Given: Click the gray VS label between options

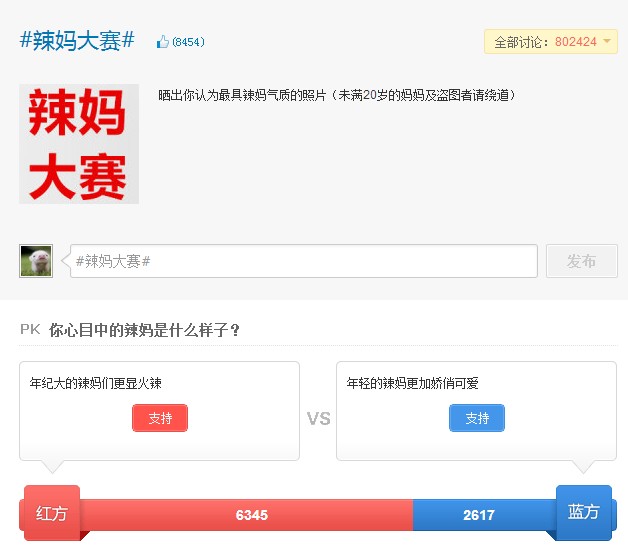Looking at the screenshot, I should [x=318, y=419].
